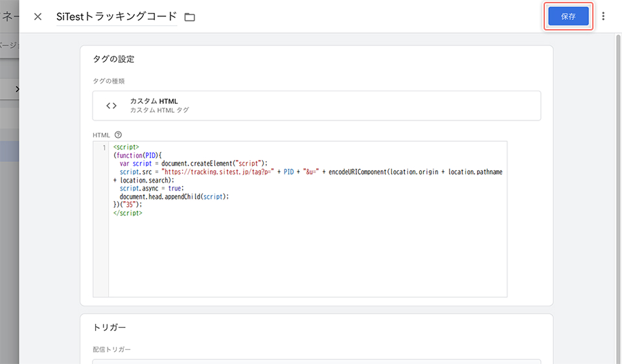
Task: Open the three-dot more options menu
Action: [603, 16]
